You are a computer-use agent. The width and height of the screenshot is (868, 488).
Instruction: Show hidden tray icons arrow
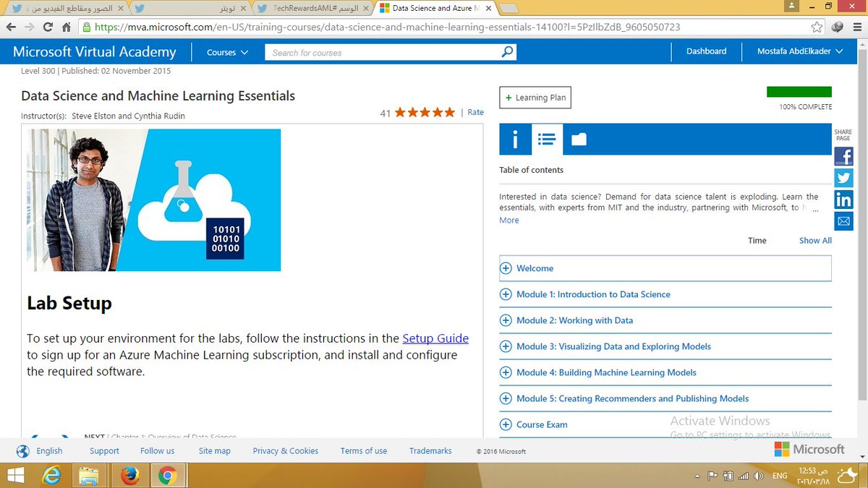pos(696,476)
